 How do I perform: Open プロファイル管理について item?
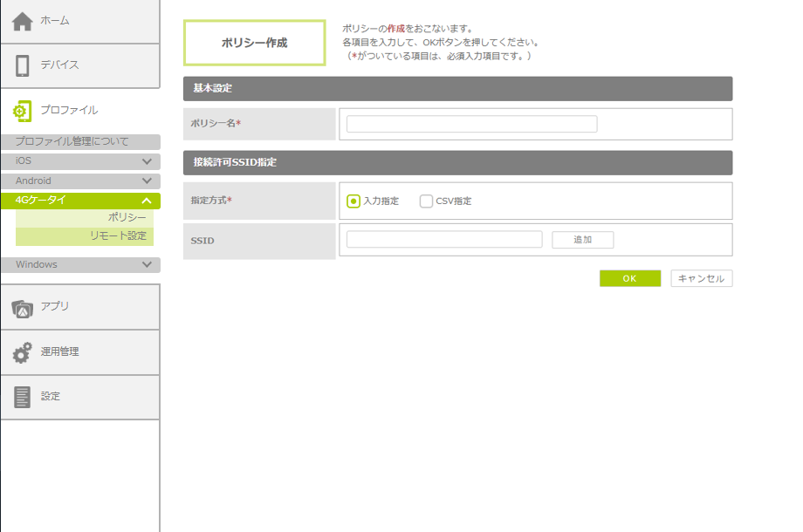point(72,141)
